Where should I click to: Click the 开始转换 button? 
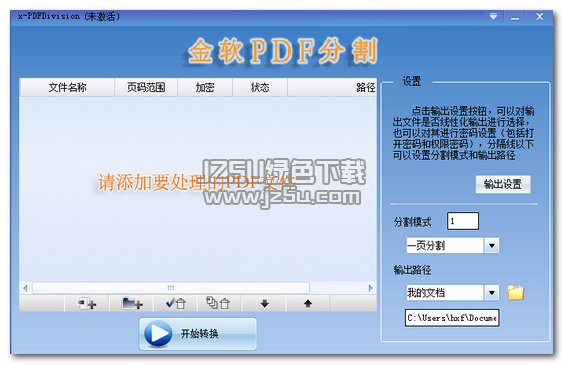tap(198, 333)
